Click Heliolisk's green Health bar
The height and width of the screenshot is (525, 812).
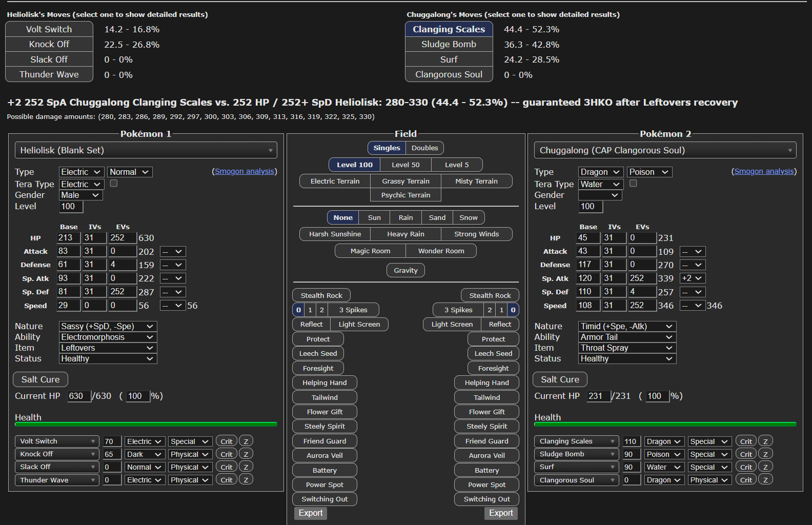146,425
